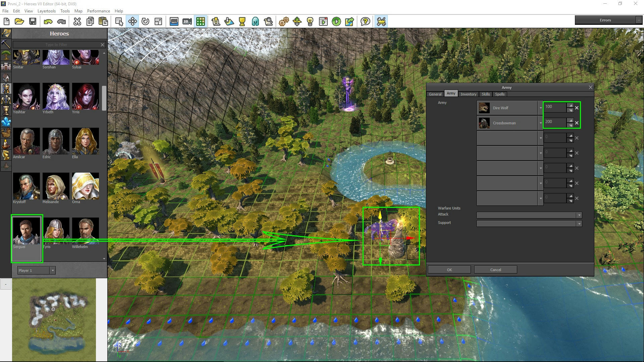Open the Errors panel button
Viewport: 644px width, 362px height.
[605, 20]
